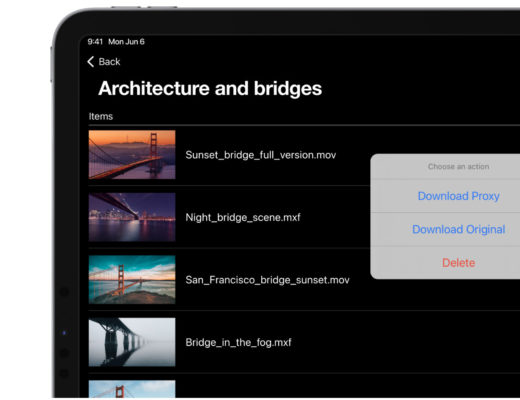This screenshot has width=520, height=400.
Task: Choose Download Proxy from the action menu
Action: (458, 196)
